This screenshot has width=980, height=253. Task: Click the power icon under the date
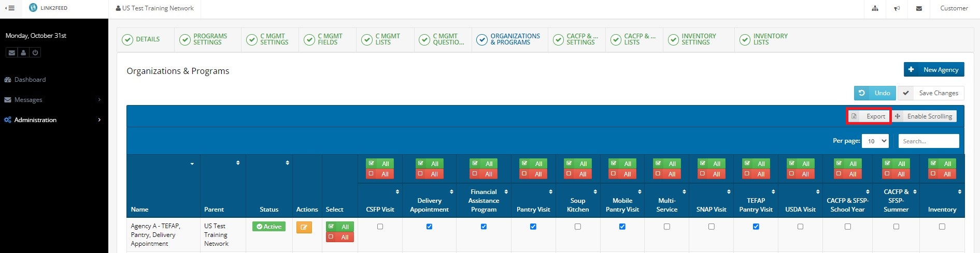point(35,52)
